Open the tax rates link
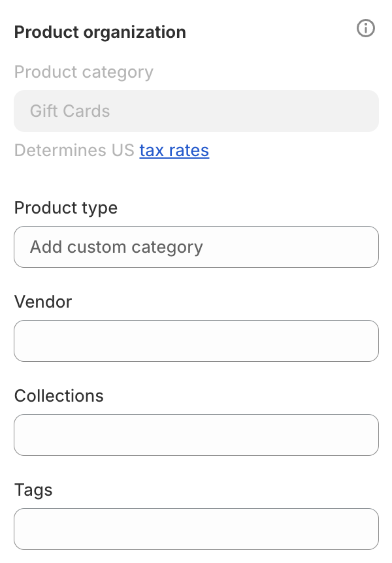Viewport: 392px width, 563px height. 174,151
